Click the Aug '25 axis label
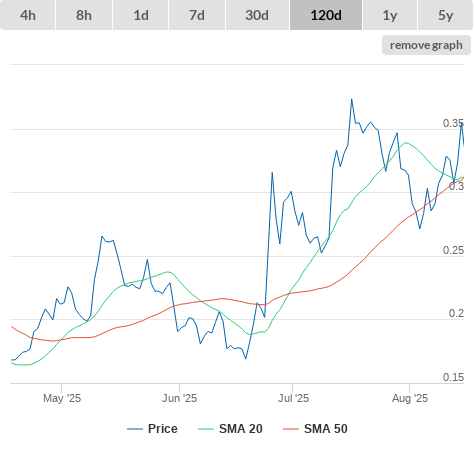Viewport: 474px width, 455px height. tap(410, 398)
